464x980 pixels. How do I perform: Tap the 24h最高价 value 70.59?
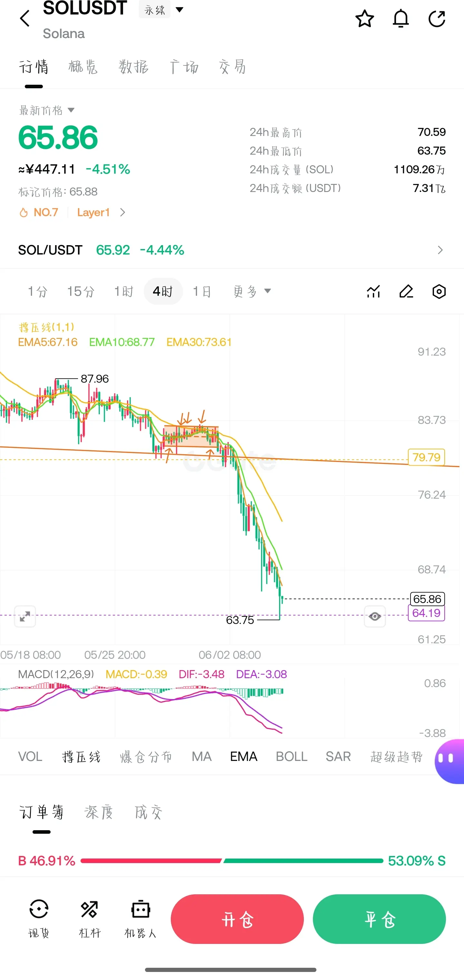(432, 132)
